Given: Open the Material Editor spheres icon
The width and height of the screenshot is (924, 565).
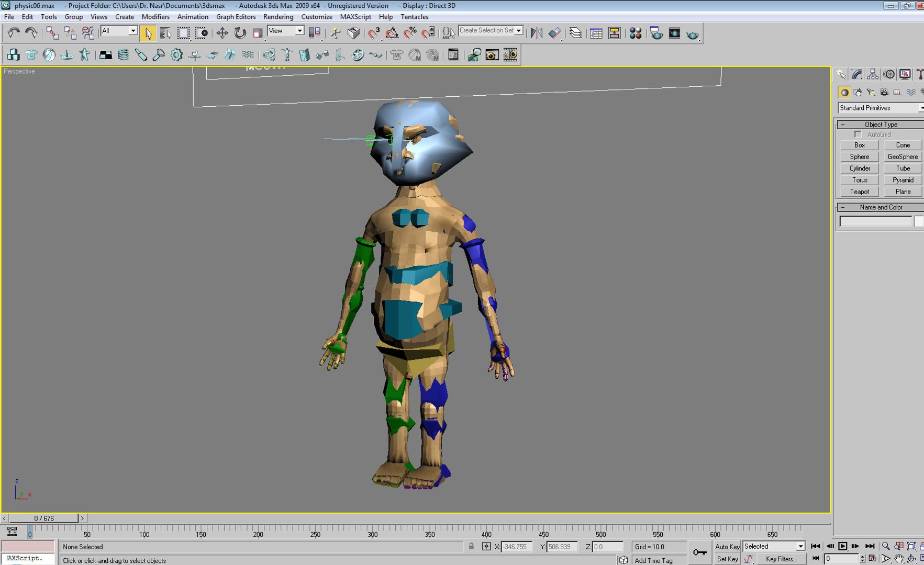Looking at the screenshot, I should [636, 33].
